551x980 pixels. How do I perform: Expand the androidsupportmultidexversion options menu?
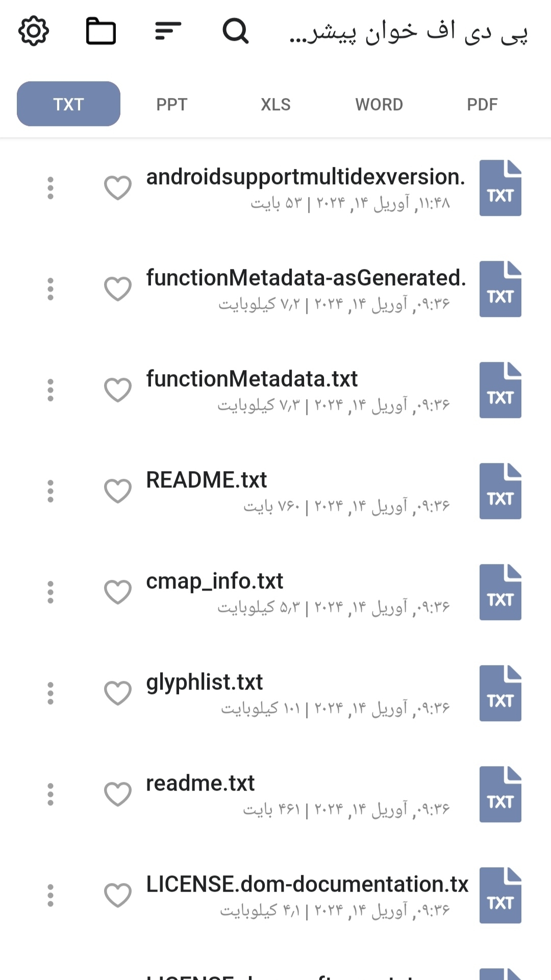pos(51,188)
